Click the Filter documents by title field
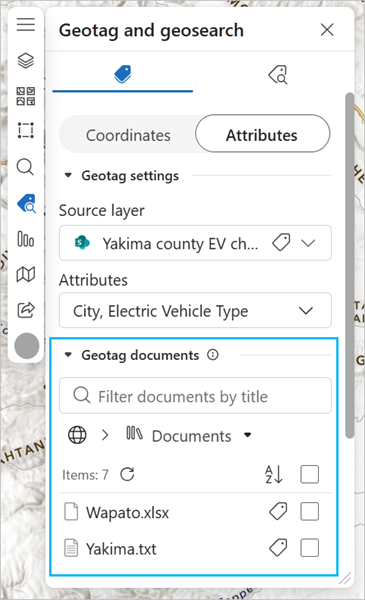This screenshot has width=365, height=600. tap(195, 396)
